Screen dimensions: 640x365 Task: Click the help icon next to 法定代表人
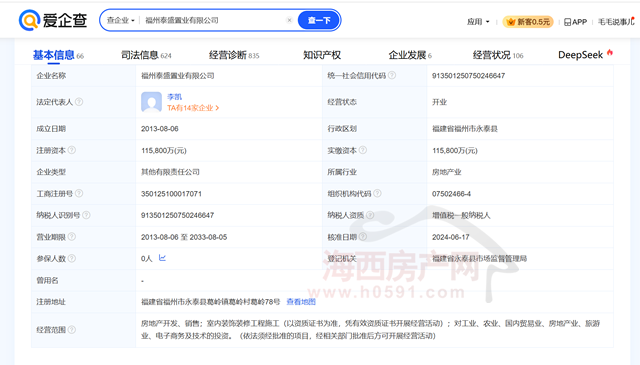pos(79,102)
